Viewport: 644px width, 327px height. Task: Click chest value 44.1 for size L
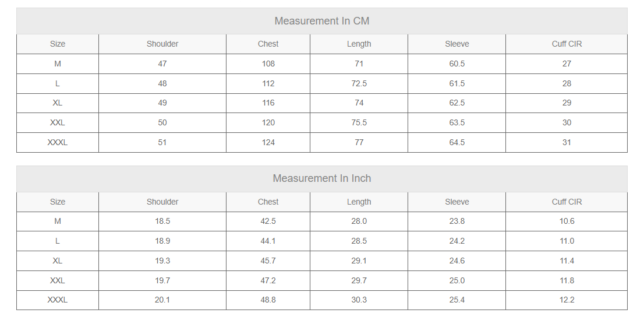point(268,241)
